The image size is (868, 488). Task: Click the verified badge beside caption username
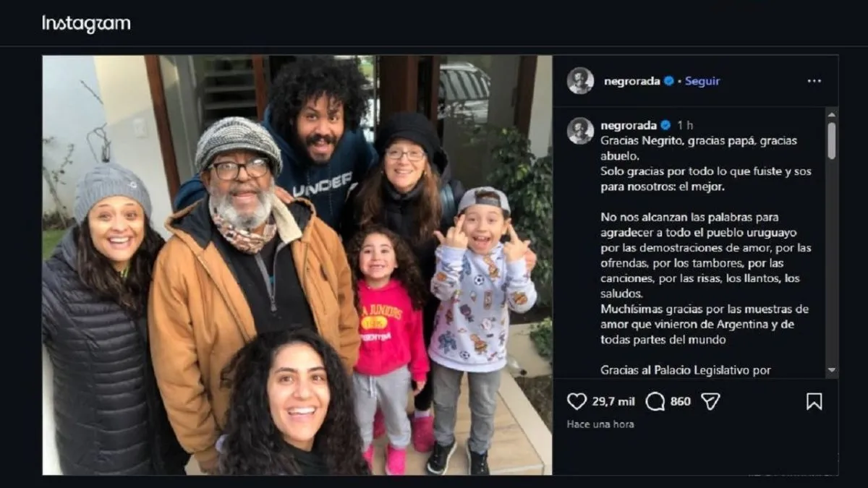pos(665,125)
